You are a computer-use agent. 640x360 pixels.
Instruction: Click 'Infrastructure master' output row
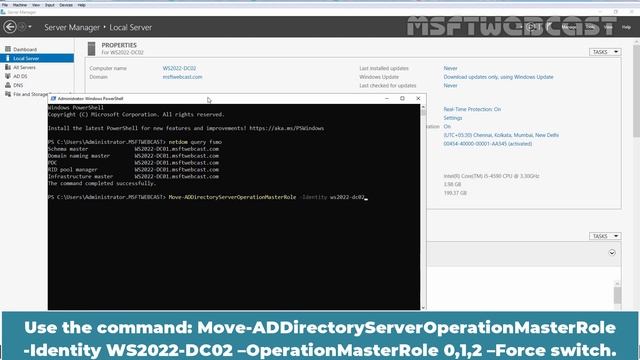[133, 176]
